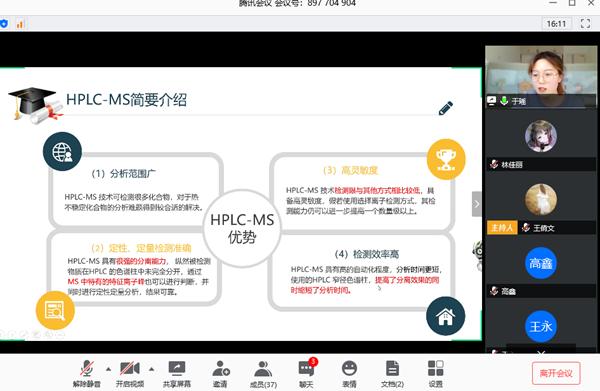Click the slide's home icon button
The width and height of the screenshot is (600, 391).
coord(445,316)
